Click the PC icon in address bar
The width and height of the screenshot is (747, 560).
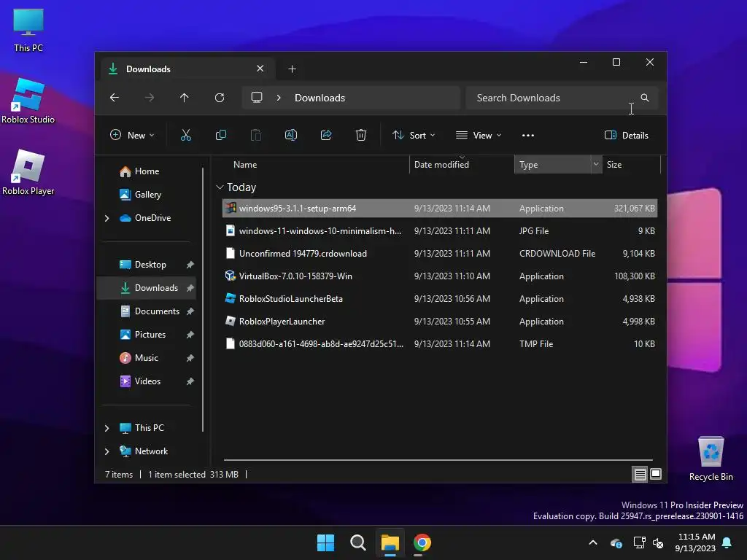(x=257, y=98)
